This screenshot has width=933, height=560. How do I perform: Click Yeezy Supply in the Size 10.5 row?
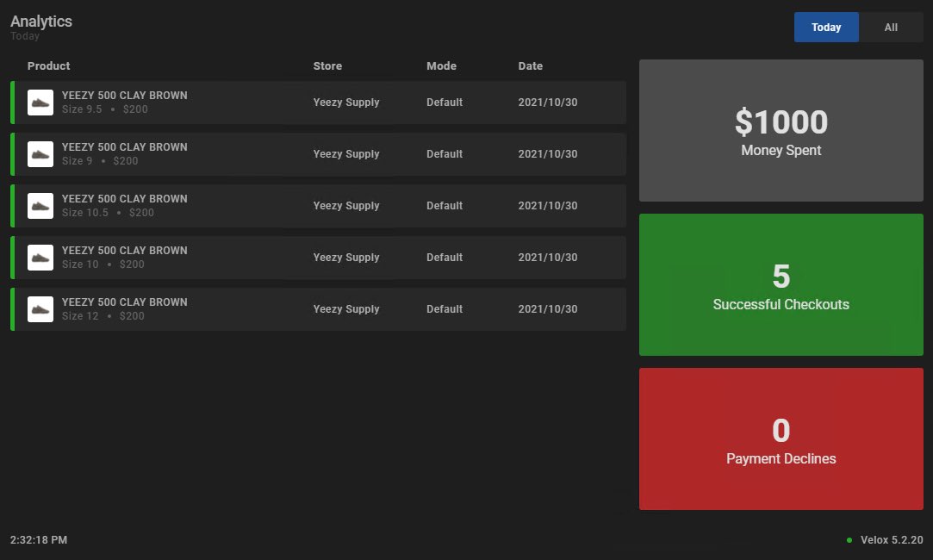pyautogui.click(x=346, y=206)
